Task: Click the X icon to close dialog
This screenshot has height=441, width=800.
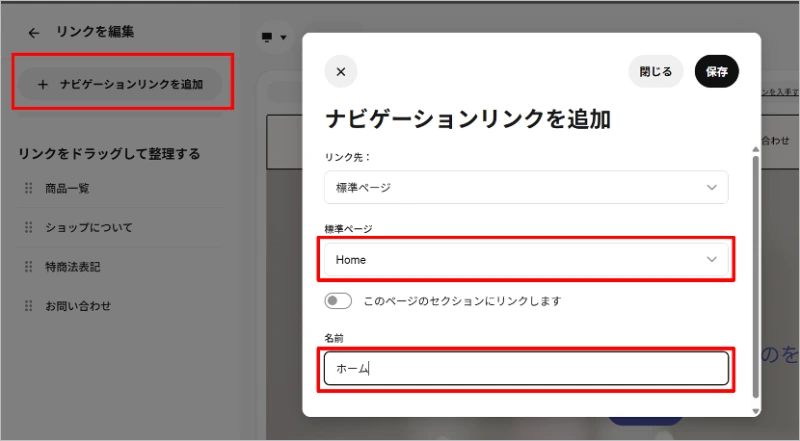Action: click(340, 72)
